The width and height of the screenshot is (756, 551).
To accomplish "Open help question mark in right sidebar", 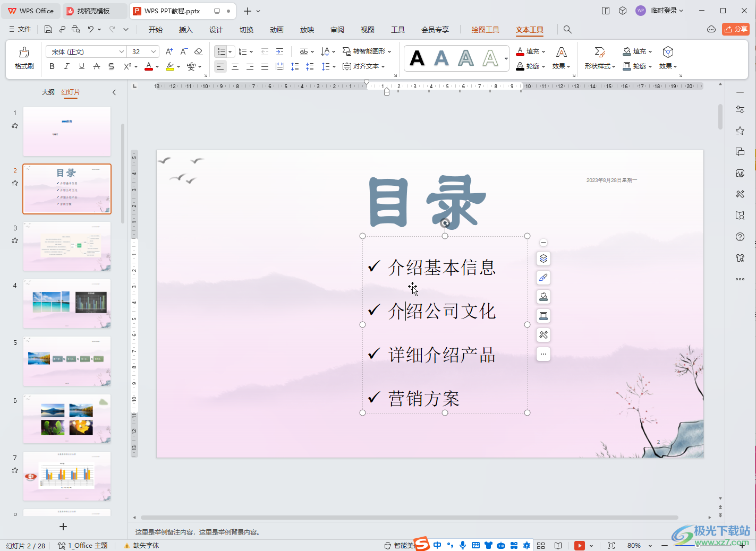I will point(740,237).
